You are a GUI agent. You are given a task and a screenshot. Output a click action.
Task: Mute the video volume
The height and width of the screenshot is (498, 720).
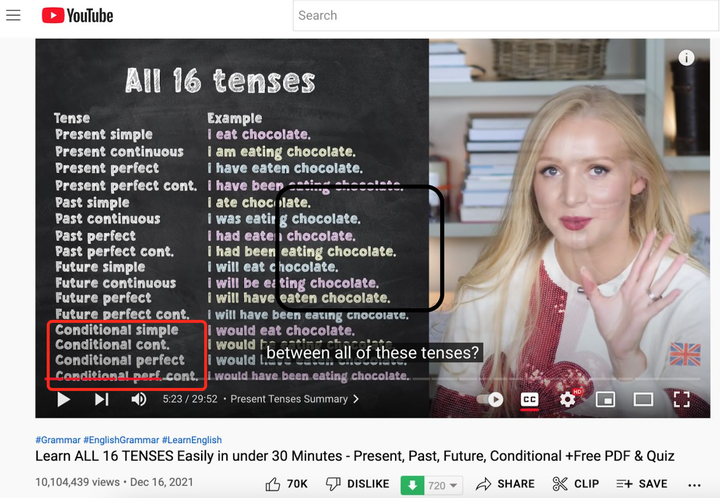coord(139,399)
